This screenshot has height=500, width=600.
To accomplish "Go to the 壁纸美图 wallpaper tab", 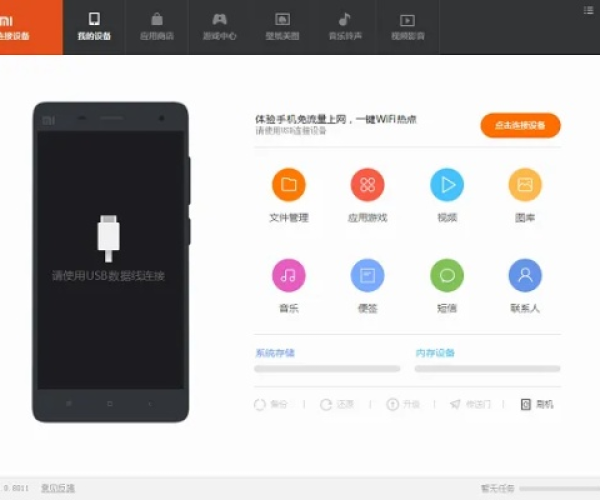I will click(x=282, y=27).
